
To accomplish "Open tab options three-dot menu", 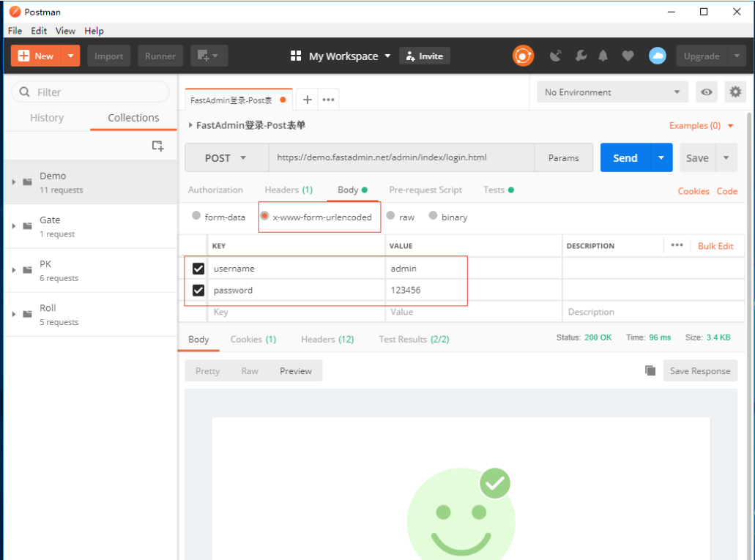I will point(328,100).
